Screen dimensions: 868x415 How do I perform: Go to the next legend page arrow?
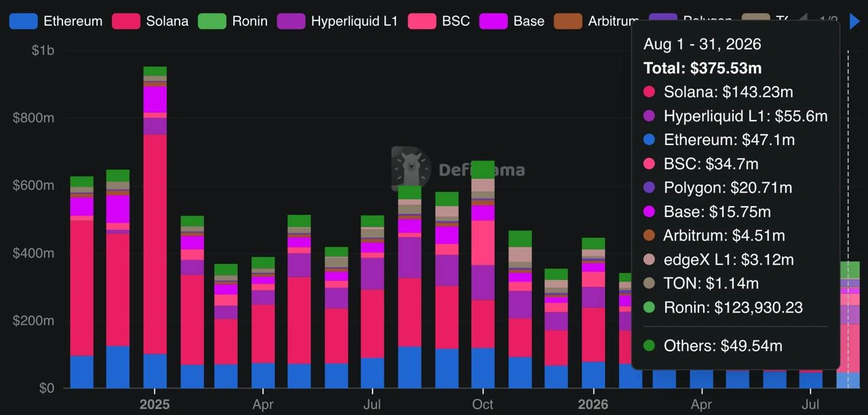click(855, 21)
